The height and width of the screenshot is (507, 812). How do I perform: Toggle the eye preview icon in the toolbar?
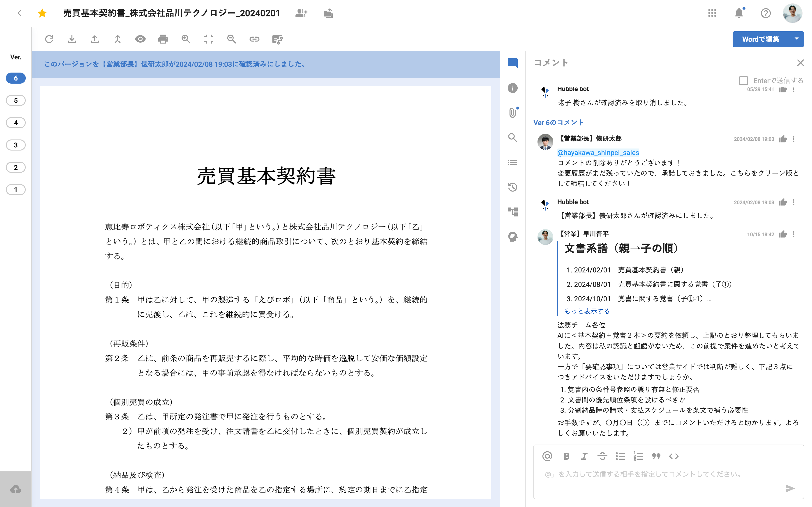click(x=140, y=39)
